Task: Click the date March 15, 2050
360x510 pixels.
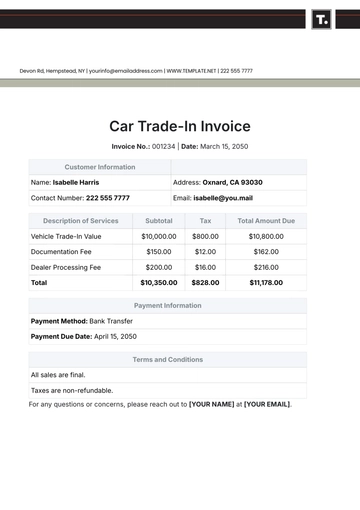Action: 224,146
